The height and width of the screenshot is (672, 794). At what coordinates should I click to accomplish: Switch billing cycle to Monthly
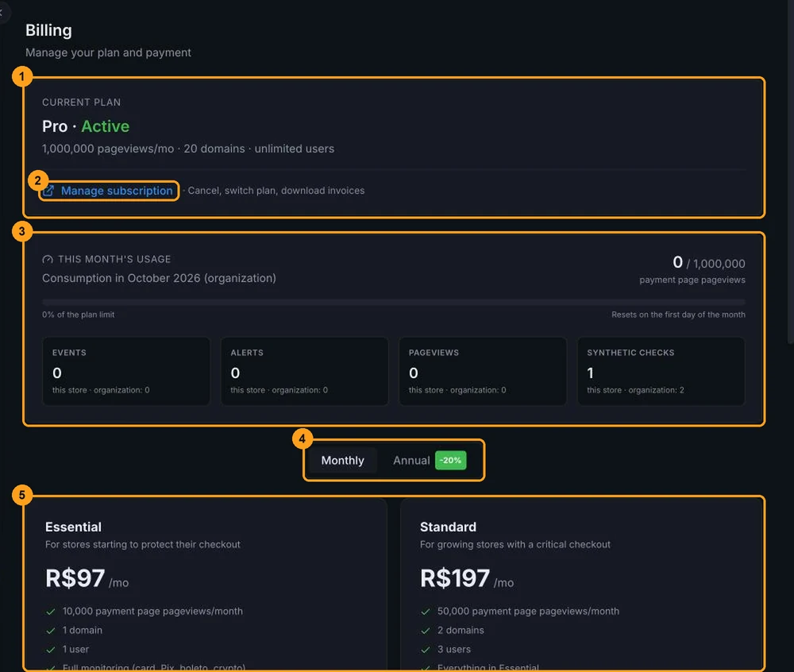(x=343, y=461)
